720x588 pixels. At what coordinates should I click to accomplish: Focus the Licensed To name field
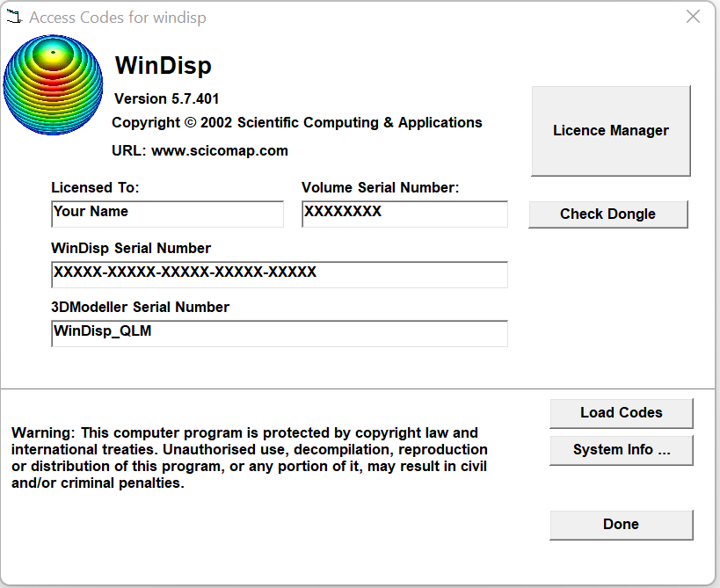coord(168,214)
